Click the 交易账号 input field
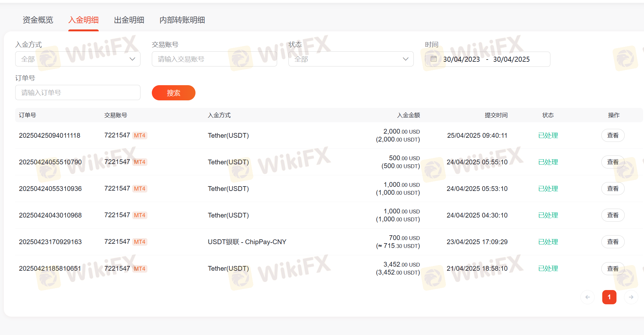 (214, 59)
